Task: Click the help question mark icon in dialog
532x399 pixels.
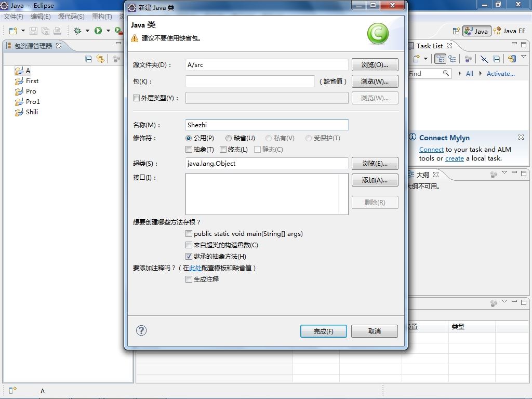Action: 141,330
